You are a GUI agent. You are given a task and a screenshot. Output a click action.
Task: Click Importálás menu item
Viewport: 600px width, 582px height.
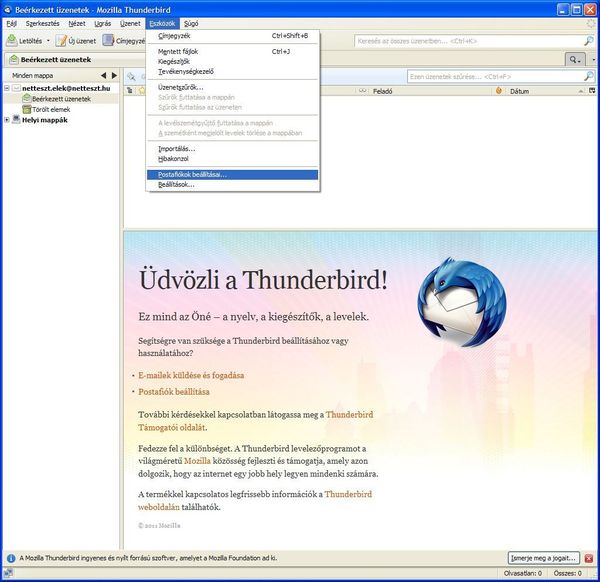click(177, 148)
